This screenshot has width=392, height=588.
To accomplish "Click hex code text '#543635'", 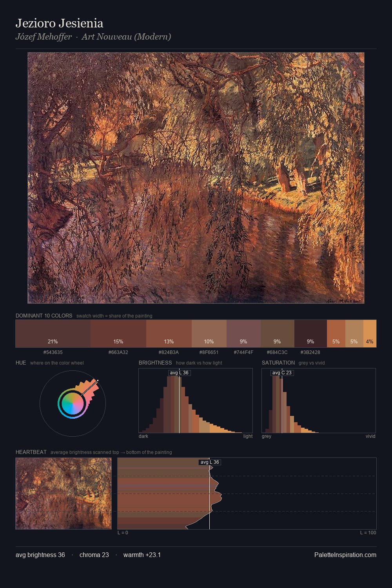I will (53, 352).
